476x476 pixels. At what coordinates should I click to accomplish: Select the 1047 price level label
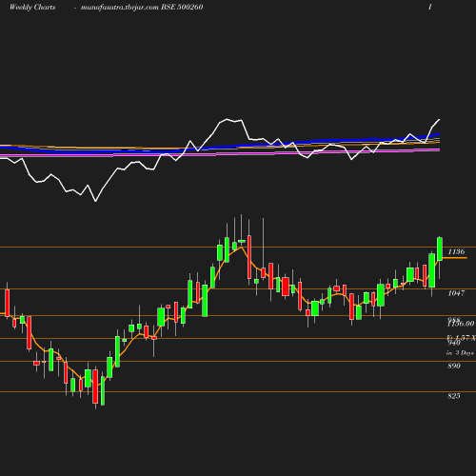(456, 293)
